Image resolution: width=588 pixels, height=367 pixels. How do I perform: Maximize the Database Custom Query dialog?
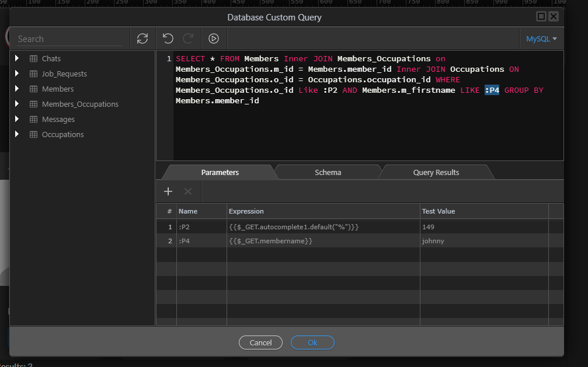[541, 16]
